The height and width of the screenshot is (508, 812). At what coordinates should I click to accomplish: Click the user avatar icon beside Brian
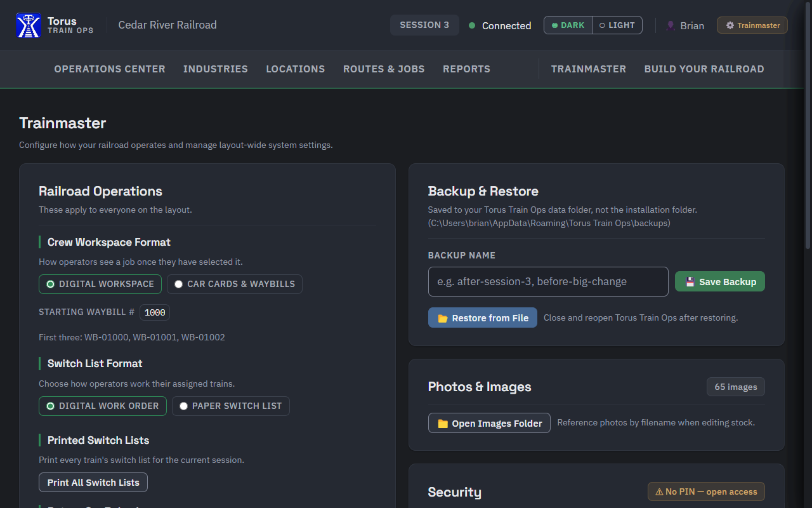[x=671, y=25]
